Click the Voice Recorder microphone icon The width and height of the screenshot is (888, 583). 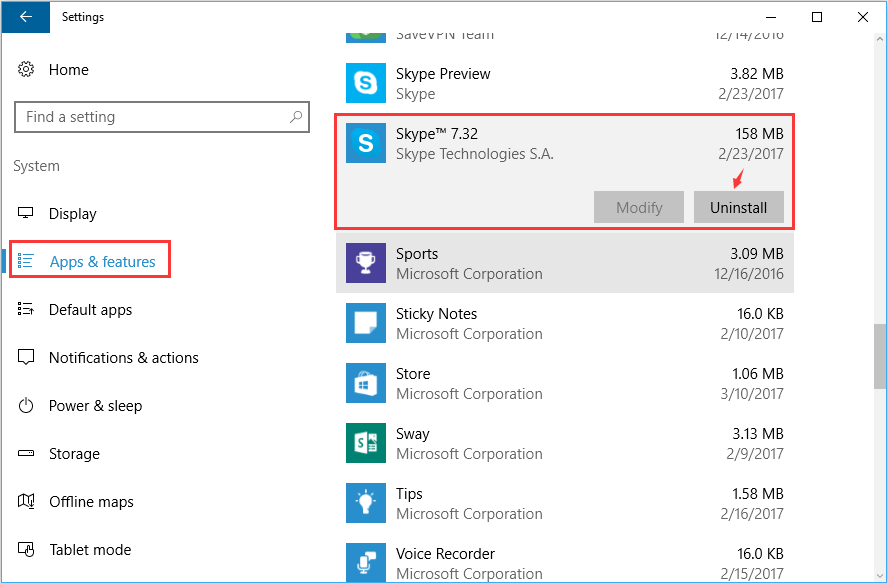pyautogui.click(x=366, y=562)
